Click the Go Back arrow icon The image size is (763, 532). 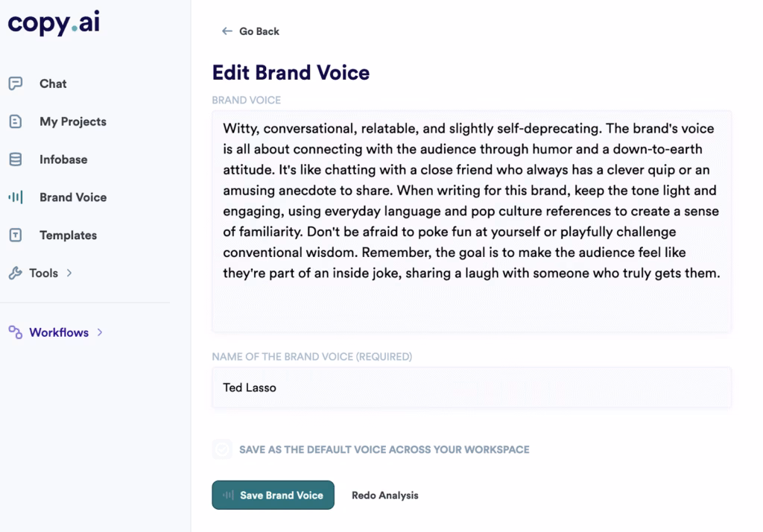(227, 31)
